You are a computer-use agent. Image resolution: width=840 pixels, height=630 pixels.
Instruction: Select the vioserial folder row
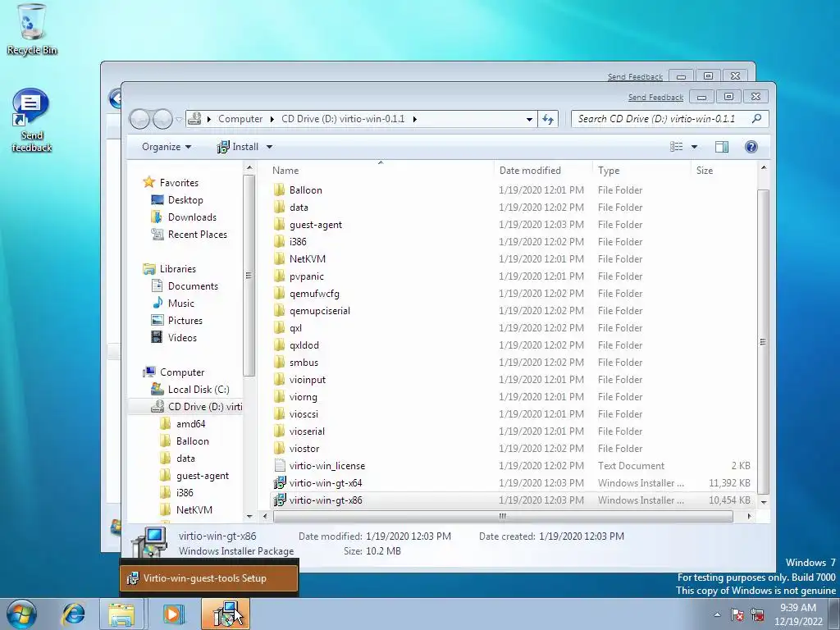(512, 431)
